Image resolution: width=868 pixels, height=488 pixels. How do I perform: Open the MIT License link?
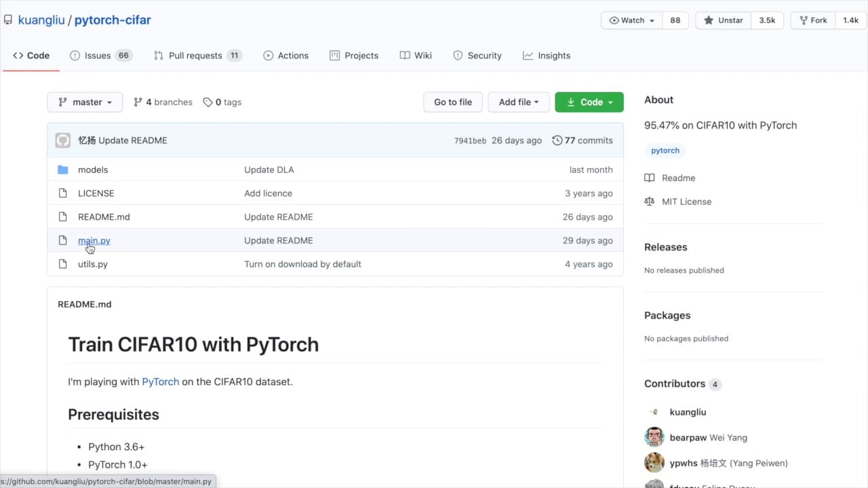click(x=678, y=201)
